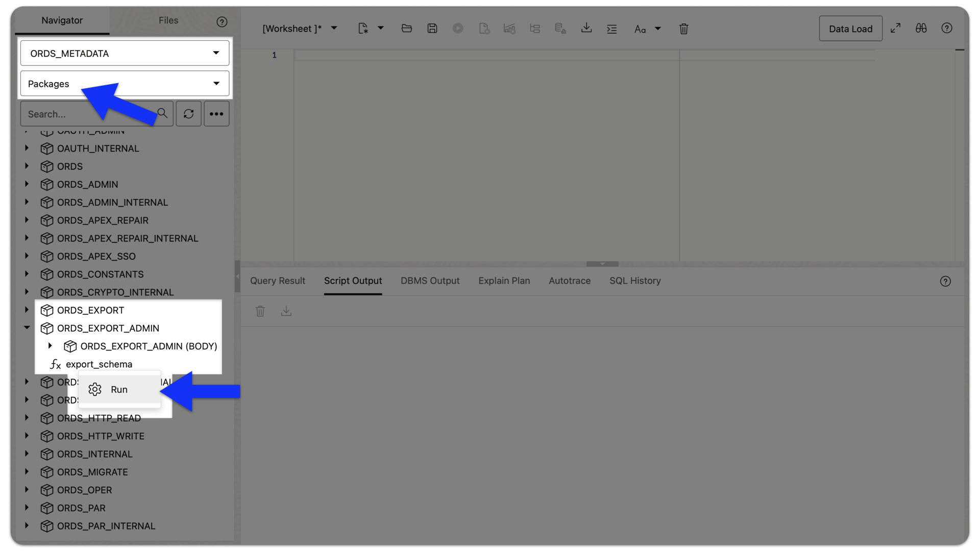This screenshot has width=980, height=551.
Task: Click the Data Load button
Action: point(850,28)
